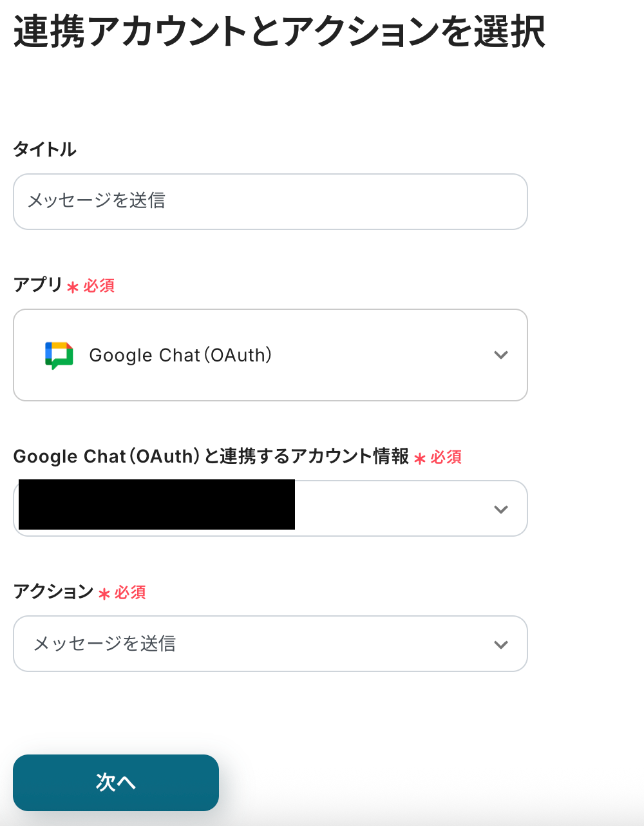Click the Google Chat (OAuth)と連携するアカウント情報 label
Screen dimensions: 644x826
[x=211, y=457]
